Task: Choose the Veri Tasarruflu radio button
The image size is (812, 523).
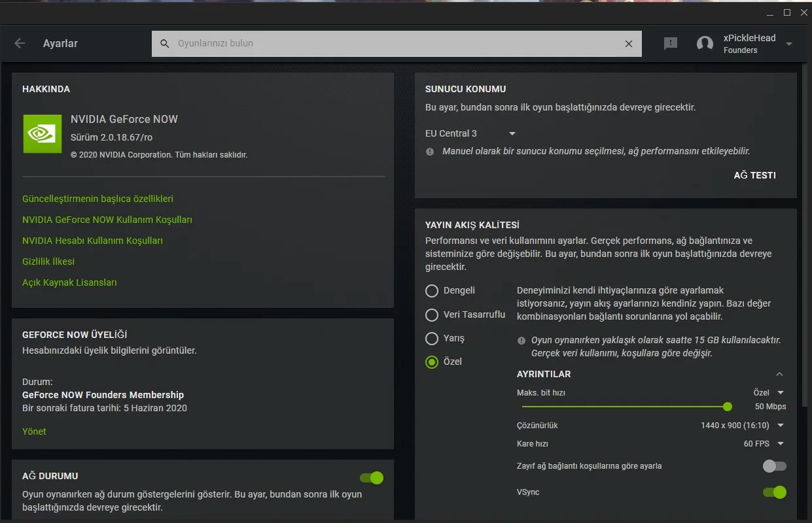Action: pos(432,315)
